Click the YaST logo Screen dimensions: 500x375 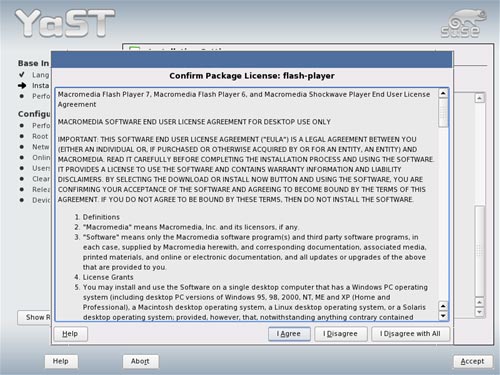pos(65,23)
